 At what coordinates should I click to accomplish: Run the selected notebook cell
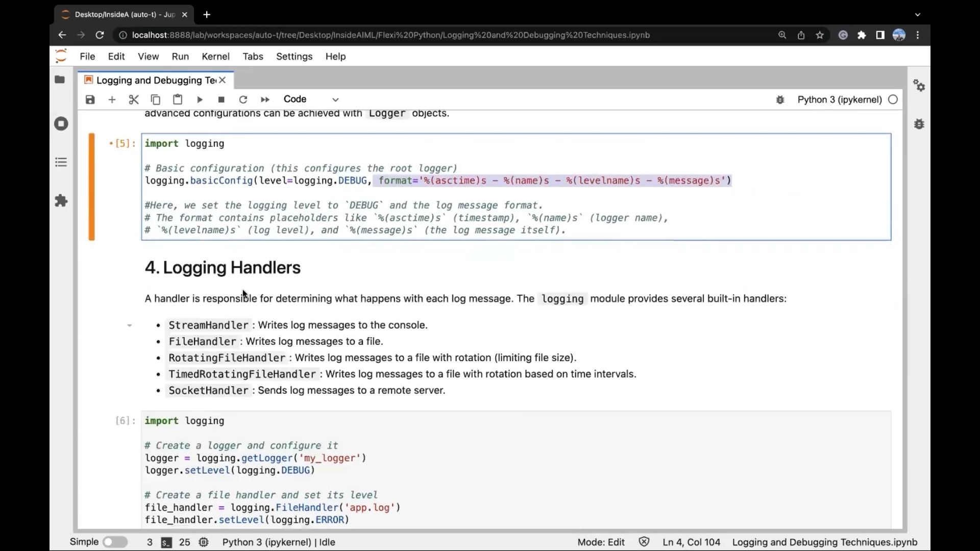[200, 99]
